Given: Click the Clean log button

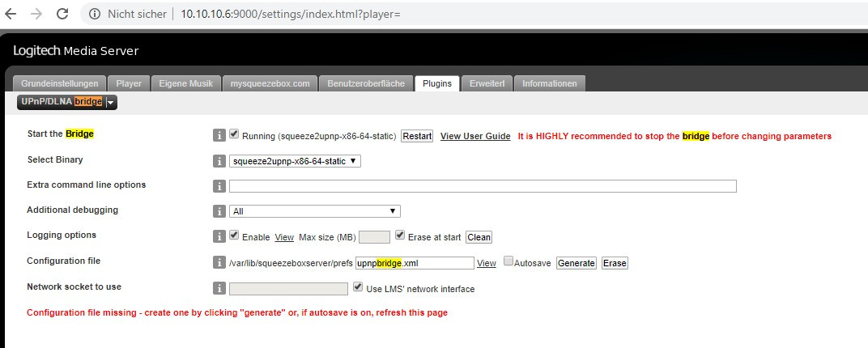Looking at the screenshot, I should click(479, 237).
